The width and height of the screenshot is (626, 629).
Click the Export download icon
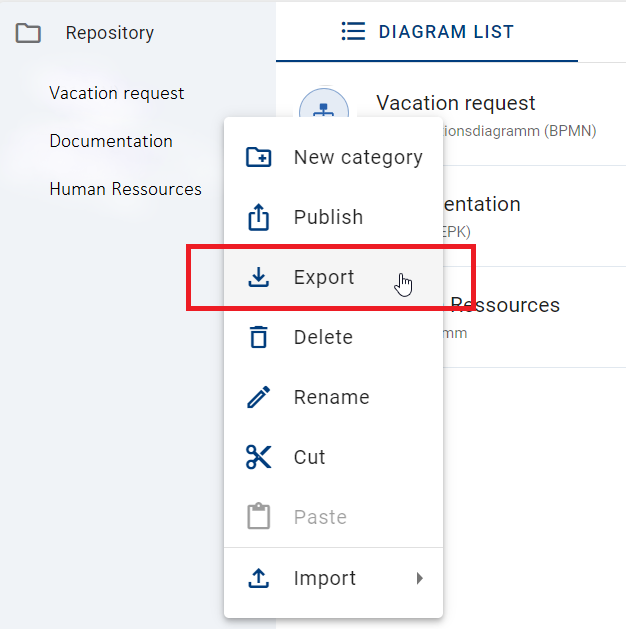pos(259,277)
